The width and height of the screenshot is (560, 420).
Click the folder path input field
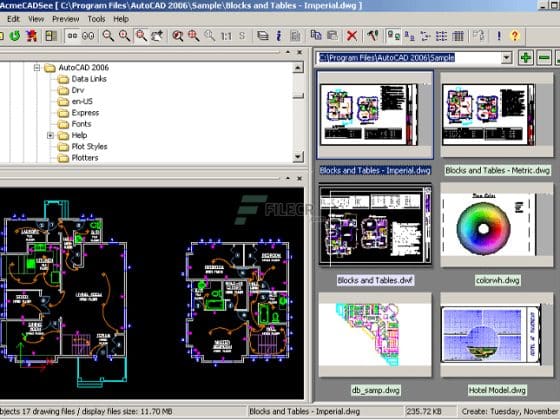409,58
